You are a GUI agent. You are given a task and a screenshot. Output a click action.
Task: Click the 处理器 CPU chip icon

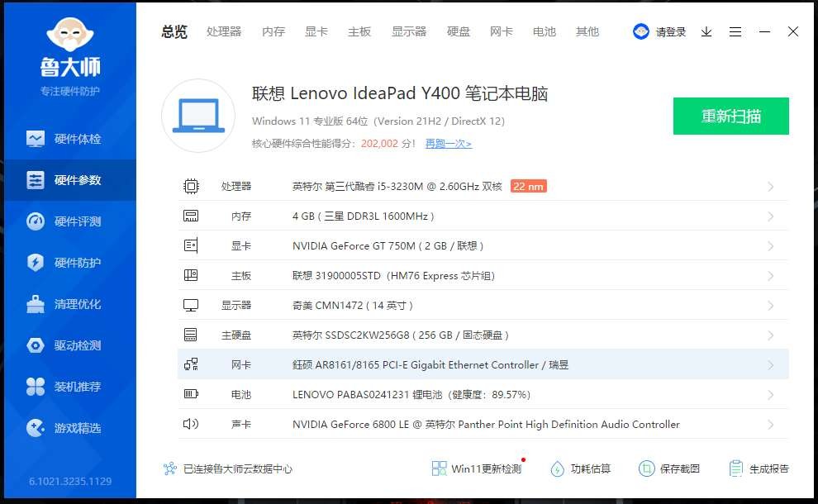pos(191,186)
